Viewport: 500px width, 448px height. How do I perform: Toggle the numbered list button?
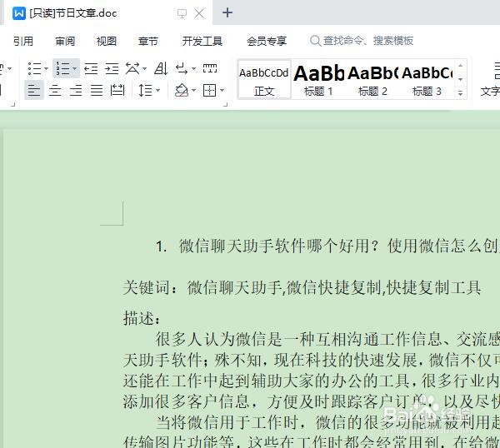pos(62,68)
